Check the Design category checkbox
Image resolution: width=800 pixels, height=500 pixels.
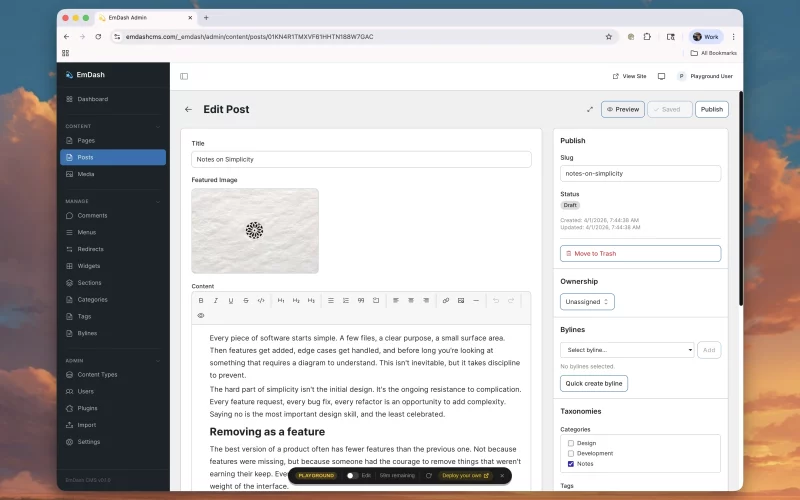[571, 443]
